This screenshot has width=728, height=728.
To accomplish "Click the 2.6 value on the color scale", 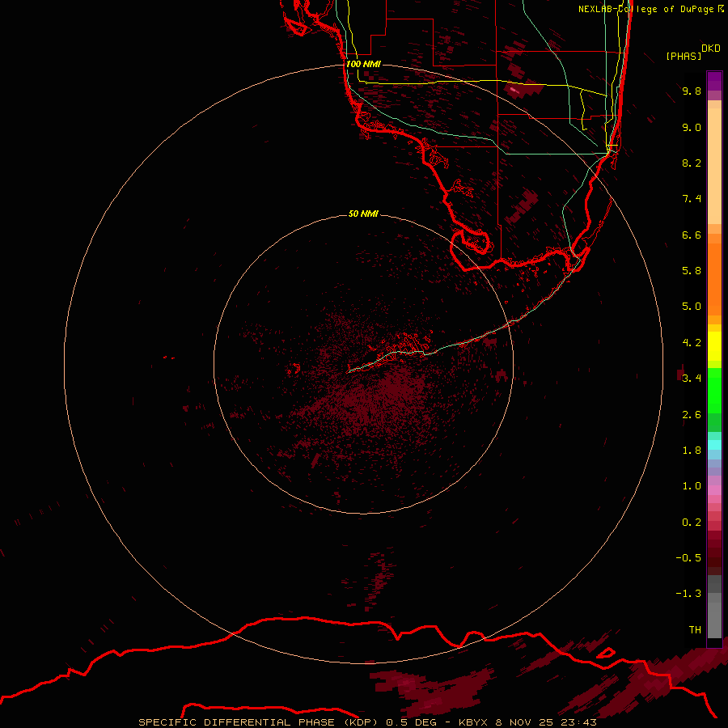I will 692,415.
